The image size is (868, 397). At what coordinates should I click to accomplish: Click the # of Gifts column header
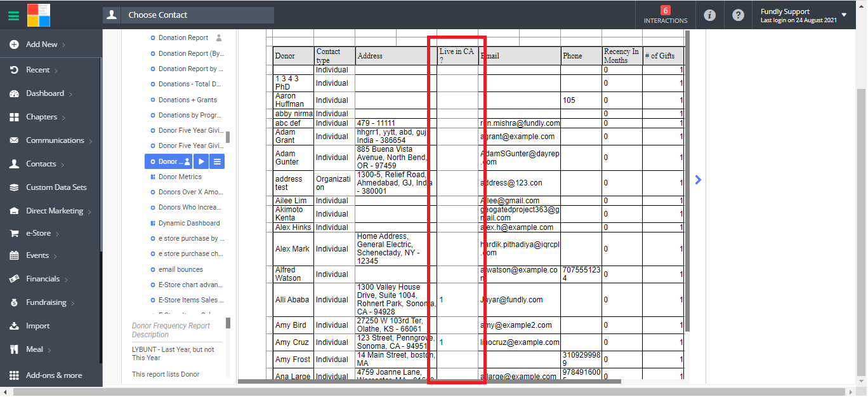click(x=663, y=56)
